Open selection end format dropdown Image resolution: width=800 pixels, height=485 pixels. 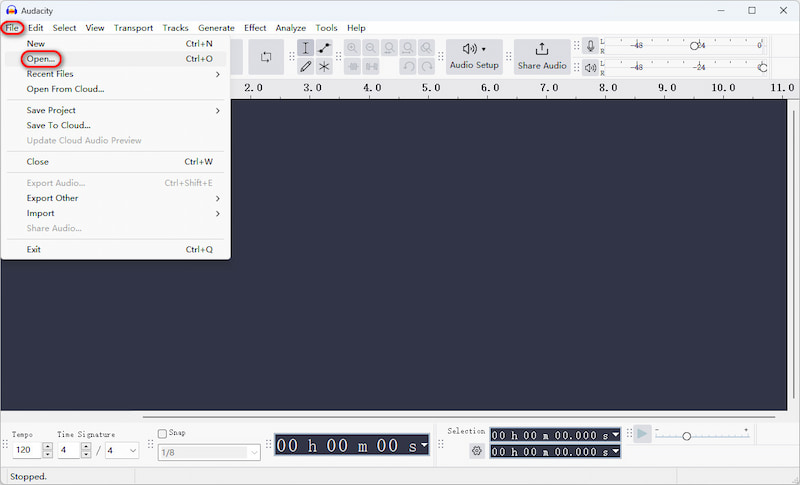615,451
